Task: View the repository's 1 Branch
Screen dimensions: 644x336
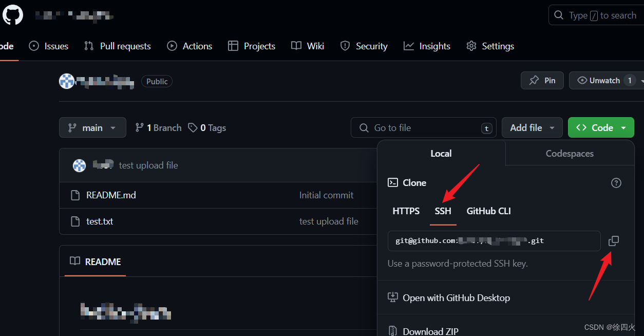Action: [x=158, y=127]
